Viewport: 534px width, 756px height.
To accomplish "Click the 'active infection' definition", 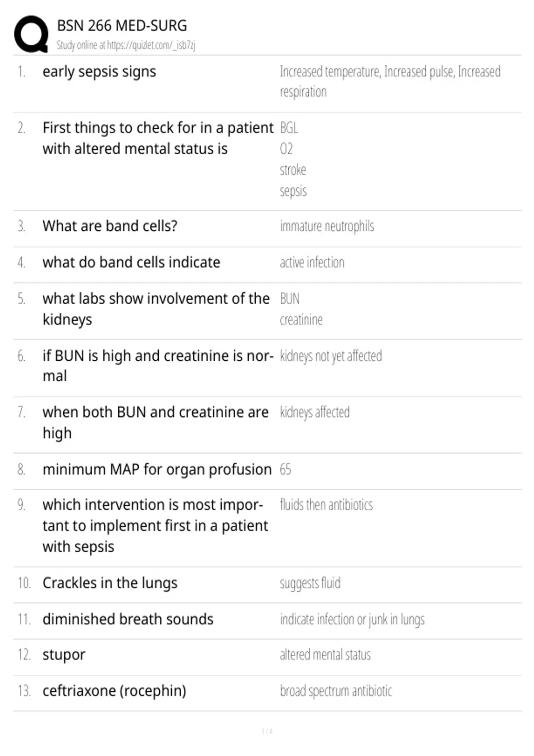I will pyautogui.click(x=312, y=262).
